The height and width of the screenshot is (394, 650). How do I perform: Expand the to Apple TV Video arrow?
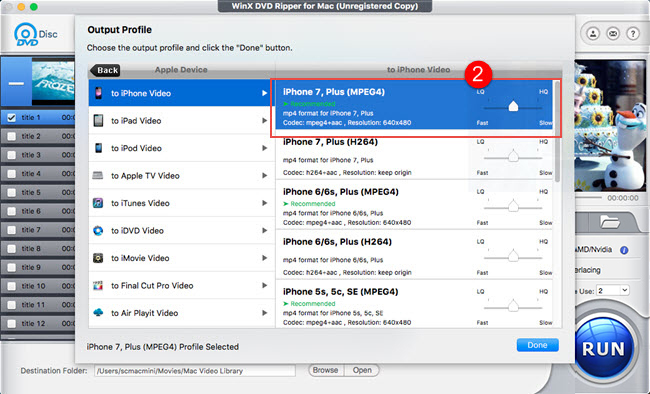tap(264, 175)
